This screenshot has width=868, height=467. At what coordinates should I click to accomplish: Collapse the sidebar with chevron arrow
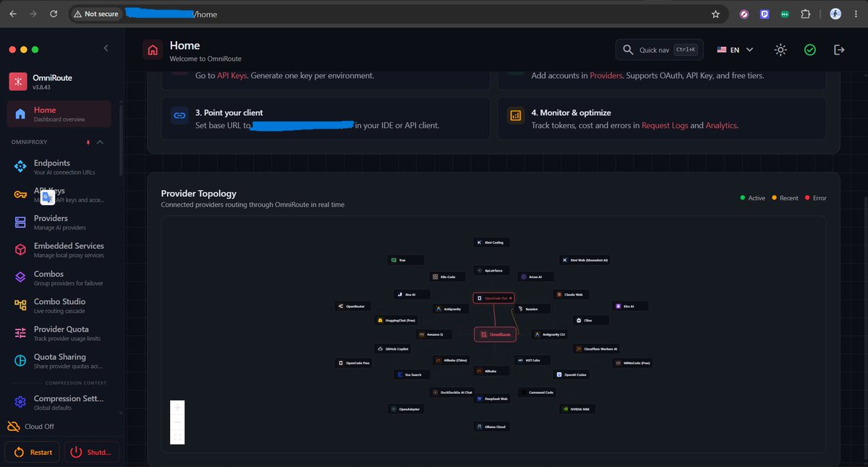coord(106,48)
